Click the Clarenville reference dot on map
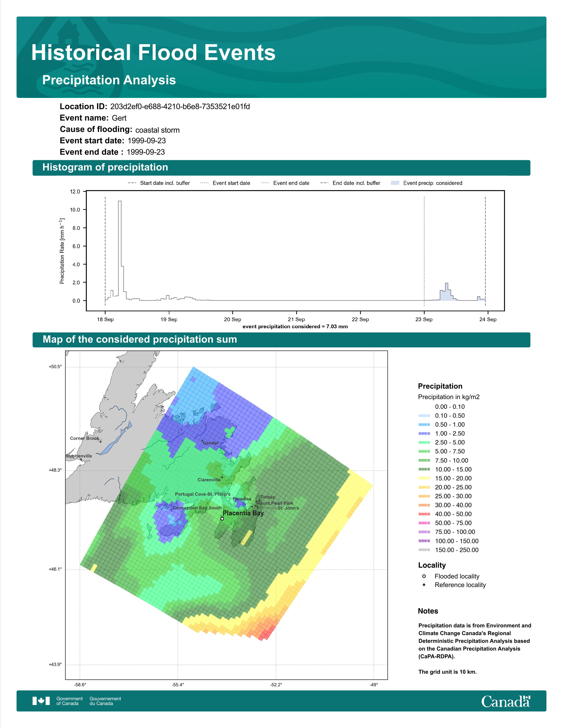Image resolution: width=563 pixels, height=728 pixels. (x=222, y=477)
